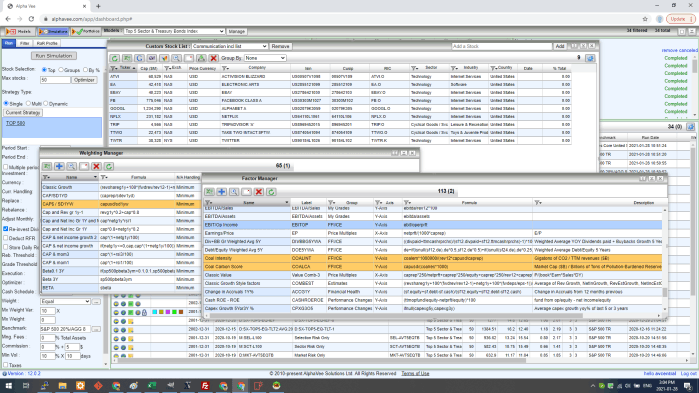Click the Run Simulation button
Screen dimensions: 699x393
click(54, 56)
